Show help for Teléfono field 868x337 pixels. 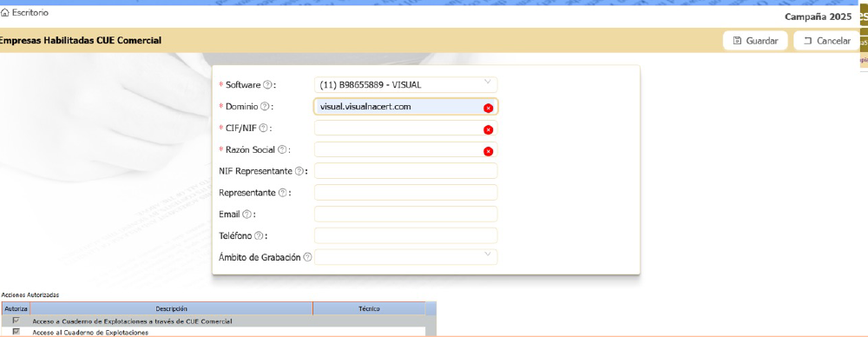click(x=258, y=236)
